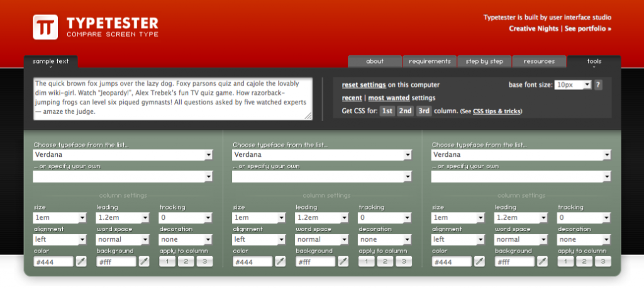
Task: Open most wanted settings link
Action: coord(389,98)
